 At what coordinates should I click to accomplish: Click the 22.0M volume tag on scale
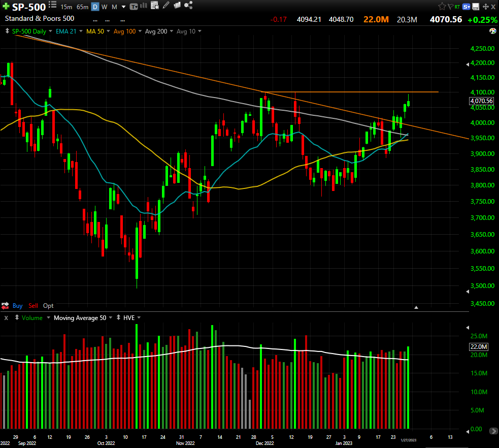click(x=479, y=347)
